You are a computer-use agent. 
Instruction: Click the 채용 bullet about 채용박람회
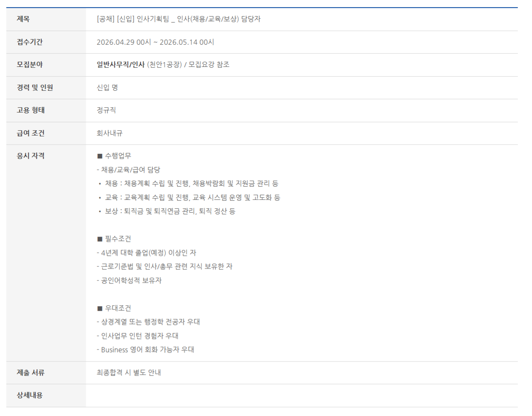[191, 184]
